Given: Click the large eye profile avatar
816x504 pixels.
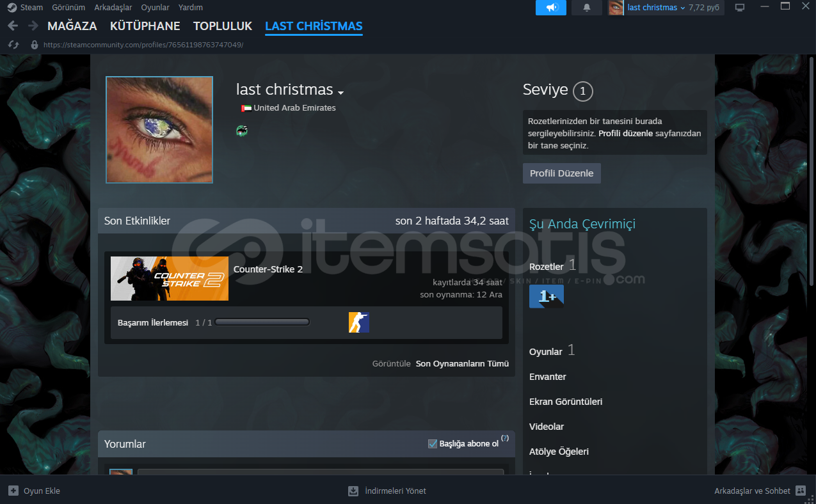Looking at the screenshot, I should [x=159, y=130].
